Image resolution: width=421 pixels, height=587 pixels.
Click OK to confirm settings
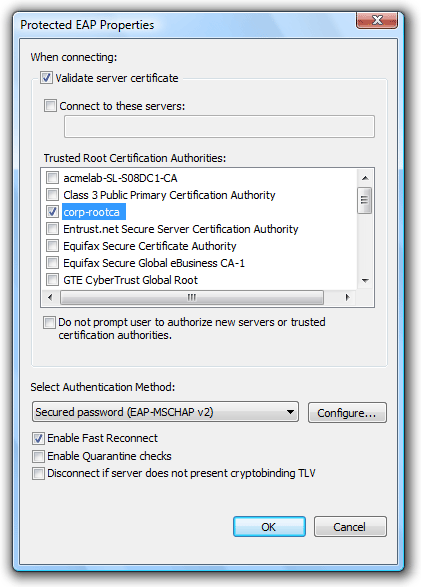269,527
